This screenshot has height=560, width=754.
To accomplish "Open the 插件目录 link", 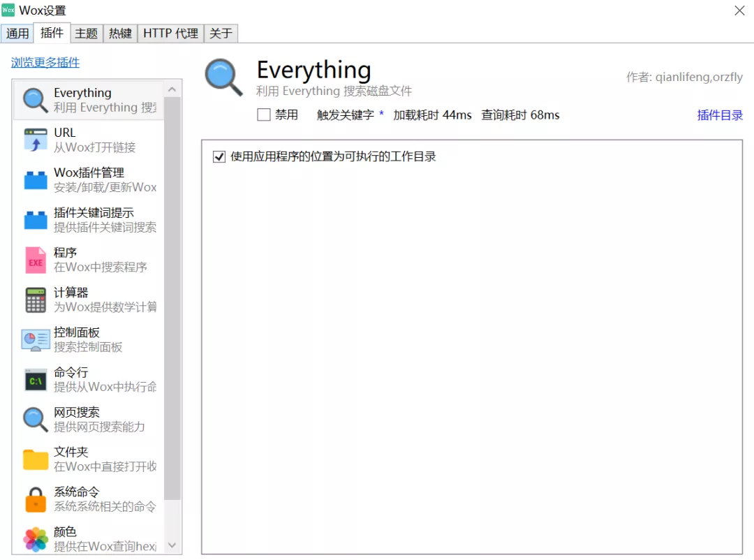I will point(720,115).
